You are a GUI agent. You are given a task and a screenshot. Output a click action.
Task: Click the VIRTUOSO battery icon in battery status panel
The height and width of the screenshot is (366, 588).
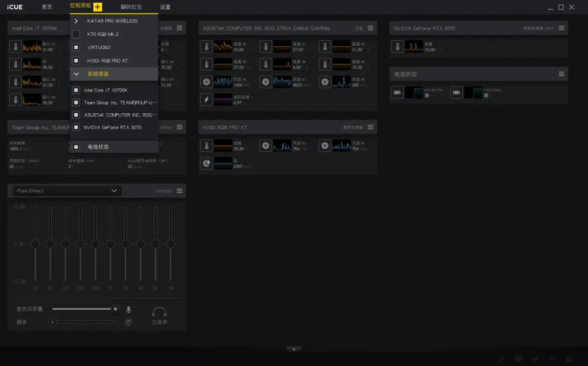click(x=456, y=92)
